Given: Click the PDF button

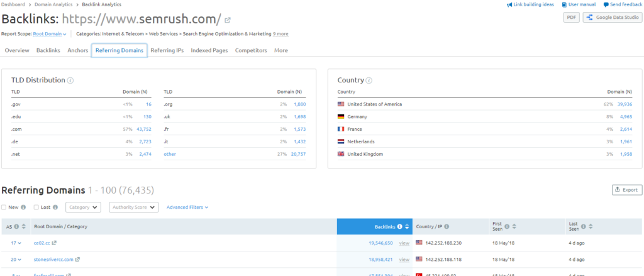Looking at the screenshot, I should click(571, 17).
